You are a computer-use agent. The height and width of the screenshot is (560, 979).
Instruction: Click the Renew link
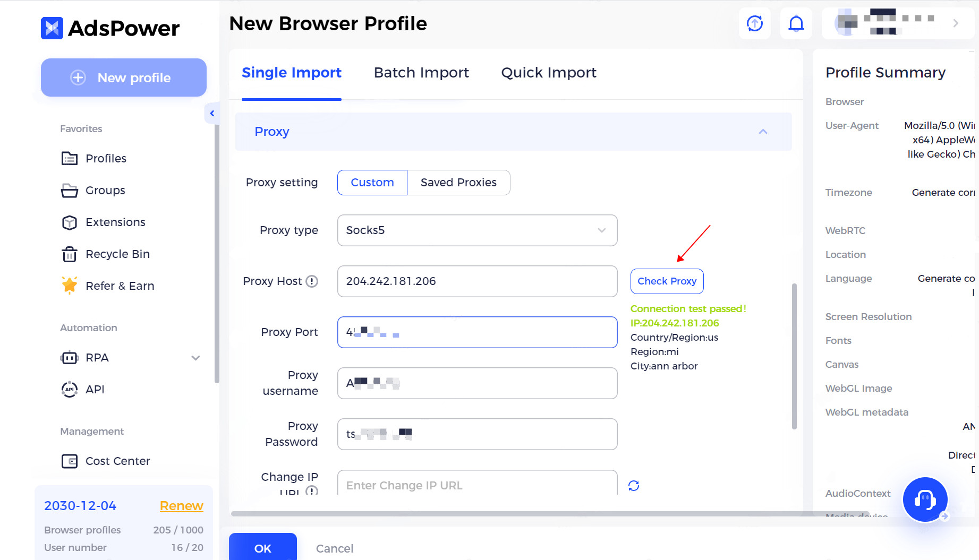click(x=182, y=506)
